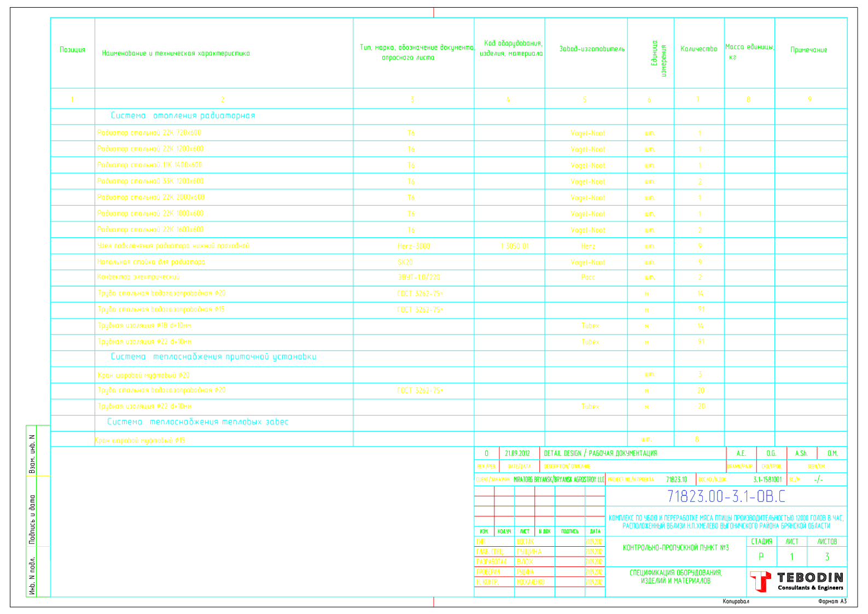Select the drawing number 71823.00-3.1-ОВ.С
This screenshot has width=868, height=614.
tap(726, 496)
